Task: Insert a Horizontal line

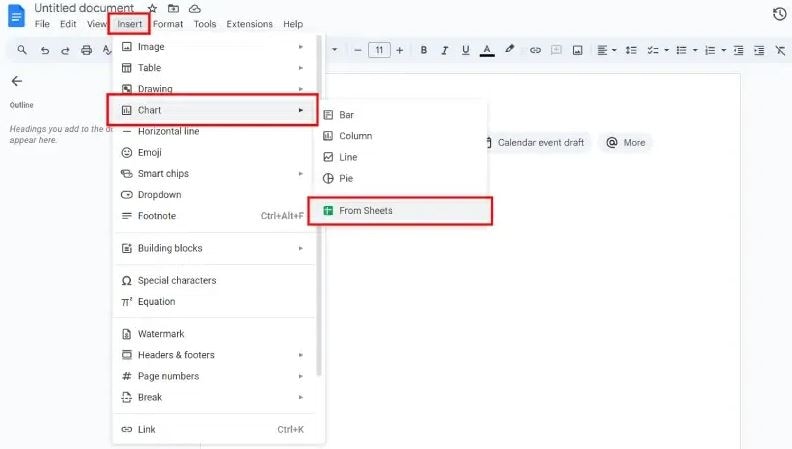Action: (214, 131)
